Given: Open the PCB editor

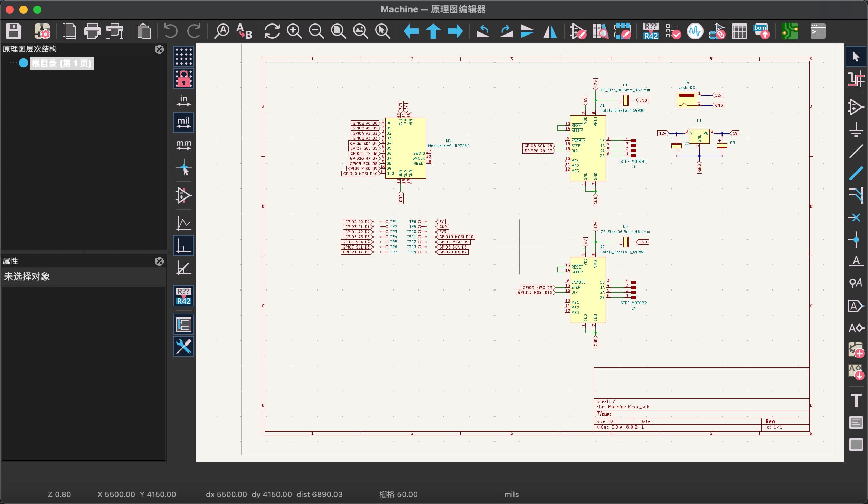Looking at the screenshot, I should [790, 31].
